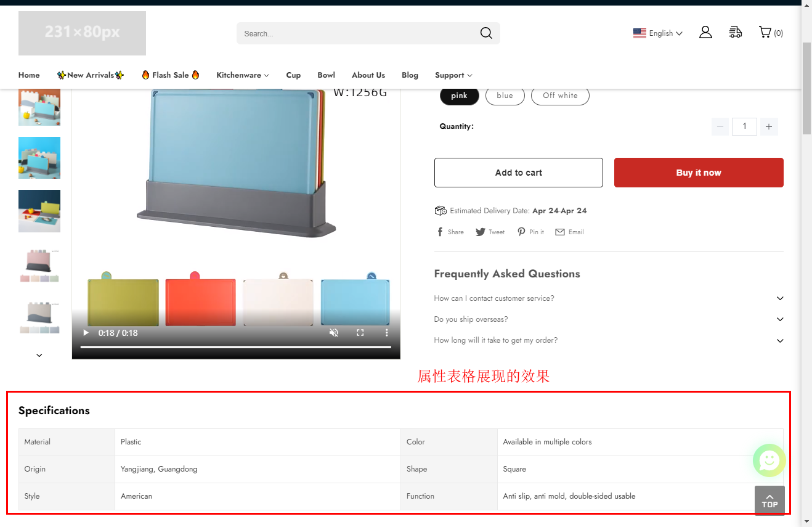Click the Specifications heading
This screenshot has width=812, height=527.
[x=54, y=411]
